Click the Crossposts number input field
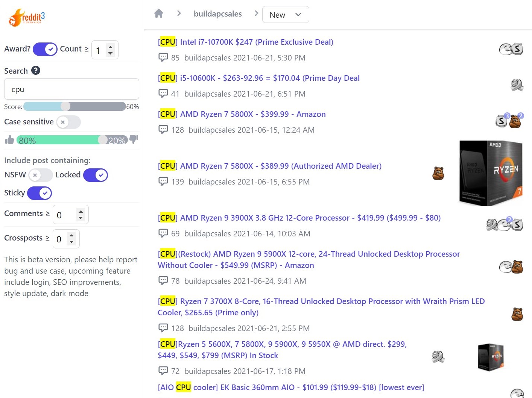Image resolution: width=532 pixels, height=398 pixels. [x=66, y=239]
